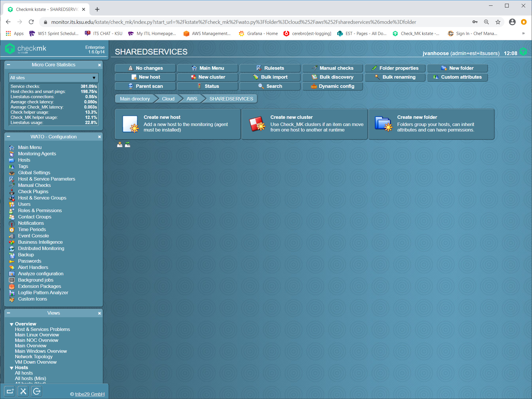
Task: Click the browser address bar URL
Action: (x=233, y=22)
